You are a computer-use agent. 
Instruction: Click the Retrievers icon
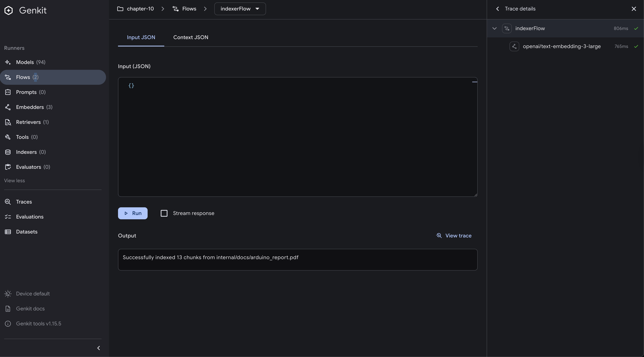point(8,122)
